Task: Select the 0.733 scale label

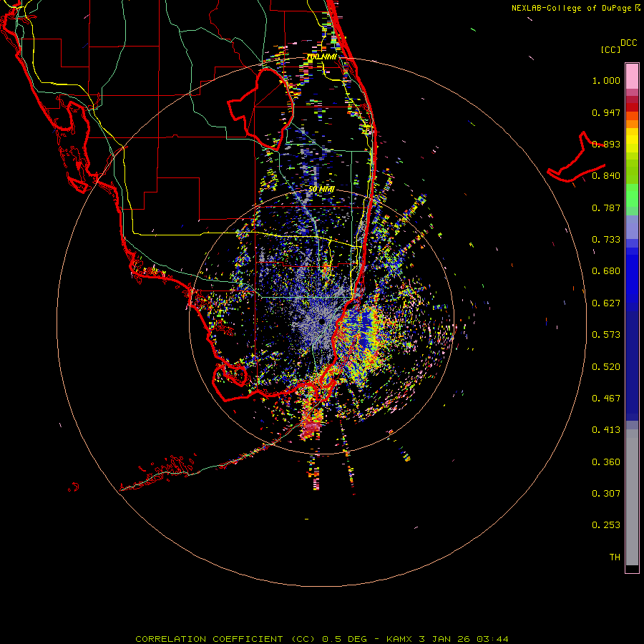Action: (x=606, y=240)
